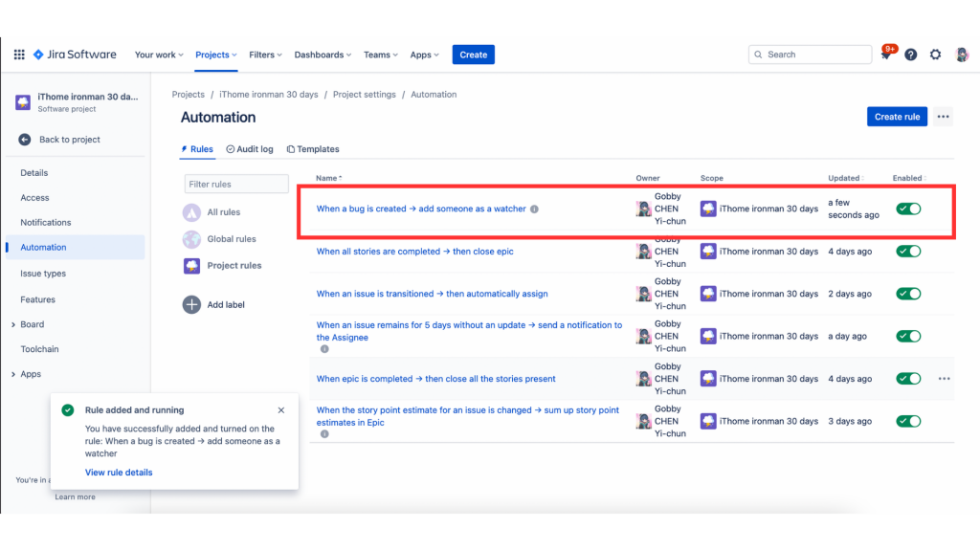This screenshot has height=551, width=980.
Task: Click the green success check icon in toast
Action: [68, 410]
